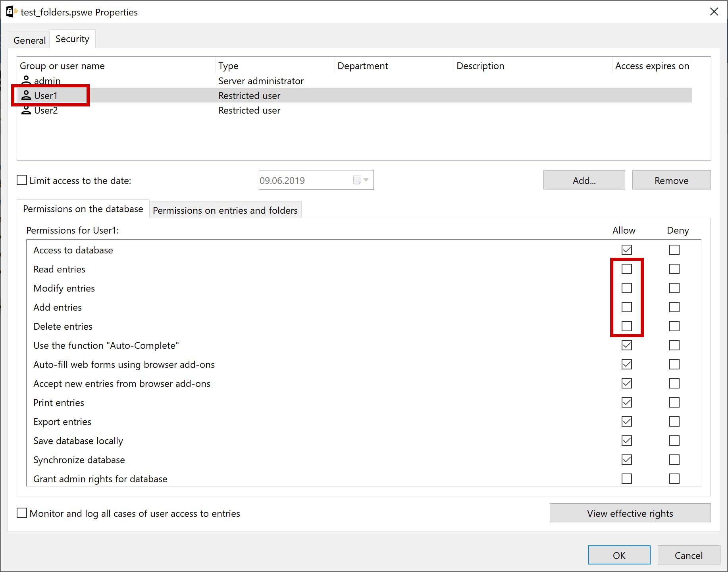Click the Access expires on column header
Image resolution: width=728 pixels, height=572 pixels.
point(652,66)
